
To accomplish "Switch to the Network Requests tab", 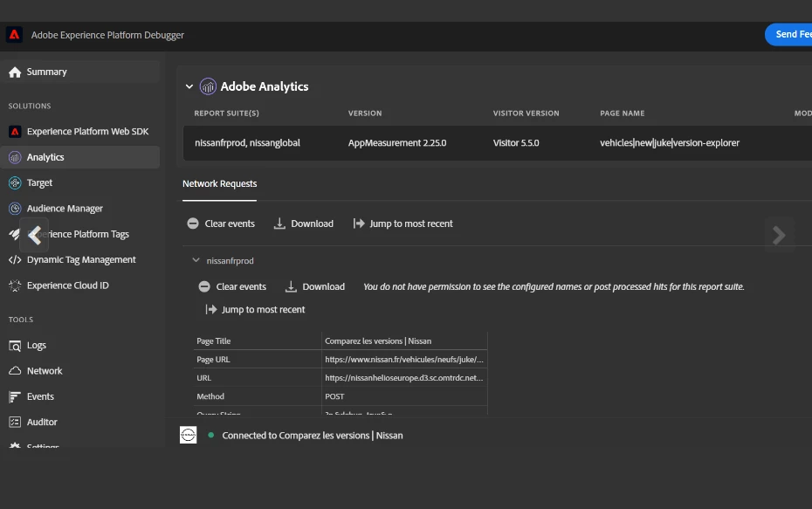I will [x=219, y=184].
